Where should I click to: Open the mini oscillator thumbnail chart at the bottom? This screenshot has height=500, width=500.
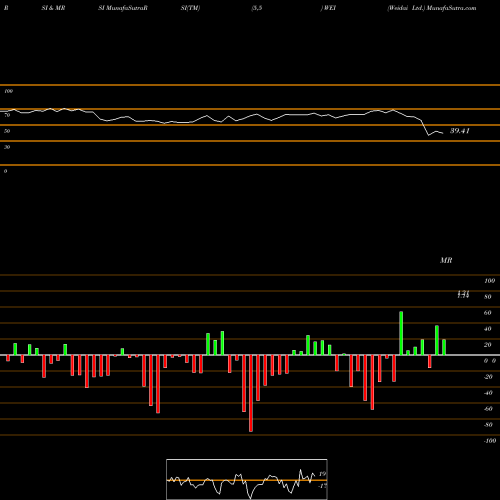point(247,479)
